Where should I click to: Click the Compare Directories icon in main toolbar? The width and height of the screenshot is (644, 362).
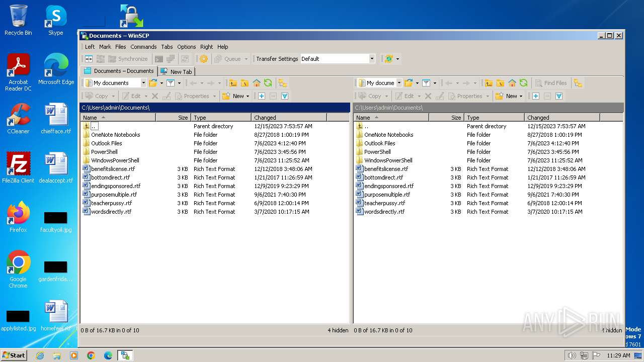click(89, 59)
